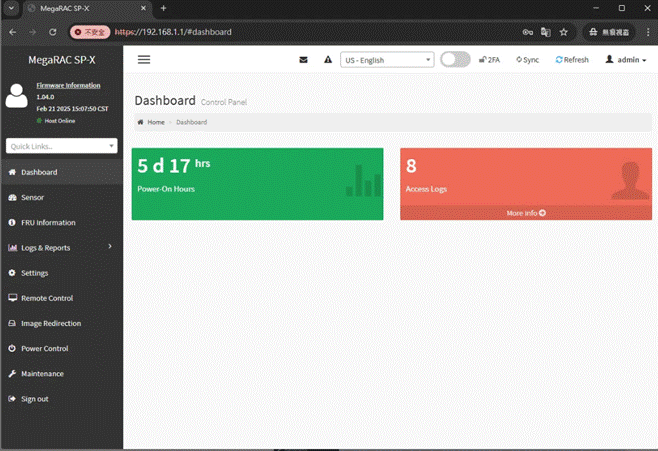Screen dimensions: 658x451
Task: Expand Logs & Reports submenu
Action: pyautogui.click(x=60, y=248)
